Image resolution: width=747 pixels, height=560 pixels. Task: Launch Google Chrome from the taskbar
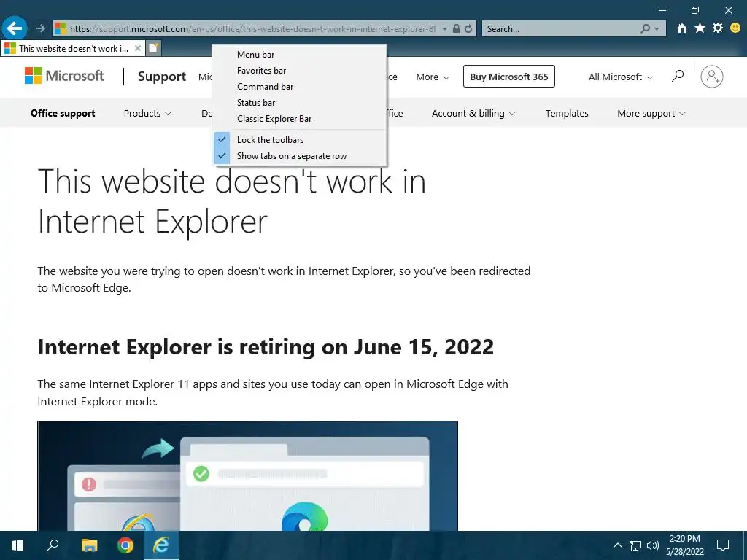tap(125, 545)
